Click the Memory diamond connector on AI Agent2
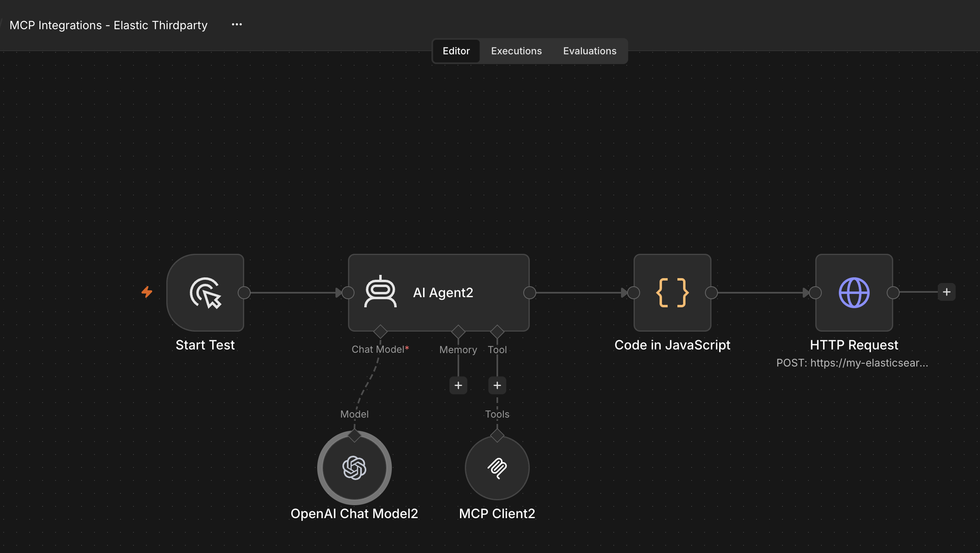This screenshot has height=553, width=980. (x=458, y=331)
